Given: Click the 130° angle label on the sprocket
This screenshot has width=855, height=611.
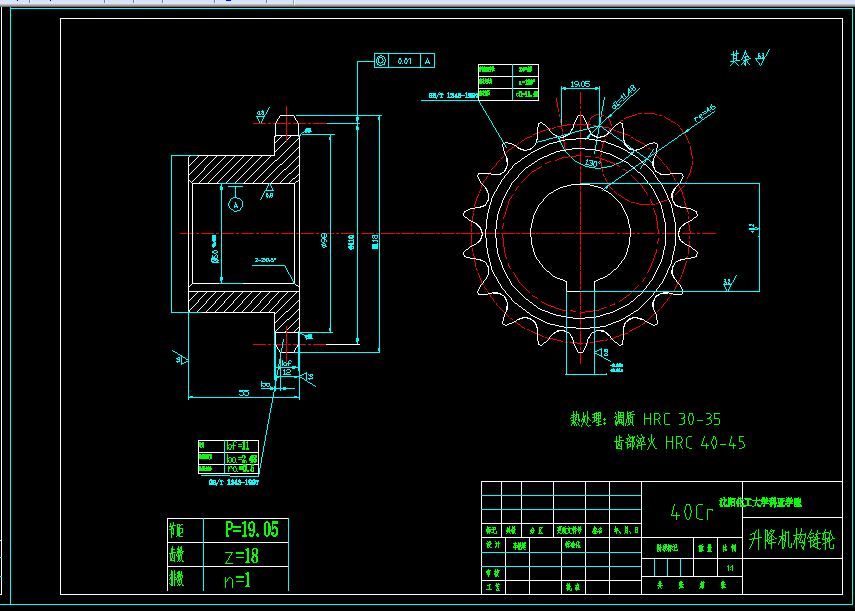Looking at the screenshot, I should 592,163.
